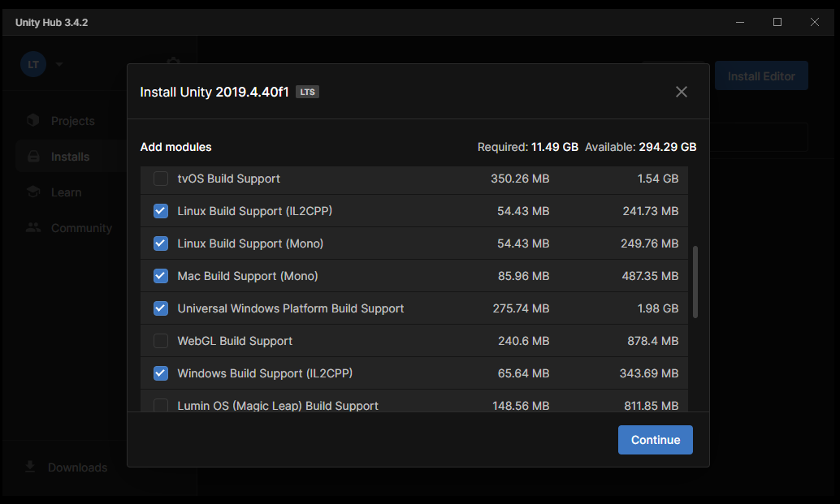Image resolution: width=840 pixels, height=504 pixels.
Task: Click the Downloads arrow icon
Action: pyautogui.click(x=30, y=467)
